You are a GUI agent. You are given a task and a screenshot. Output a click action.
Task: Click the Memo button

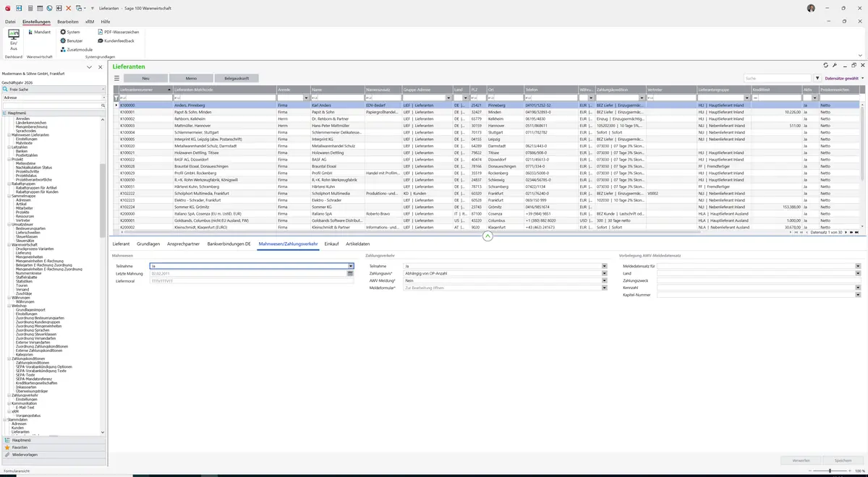(191, 78)
